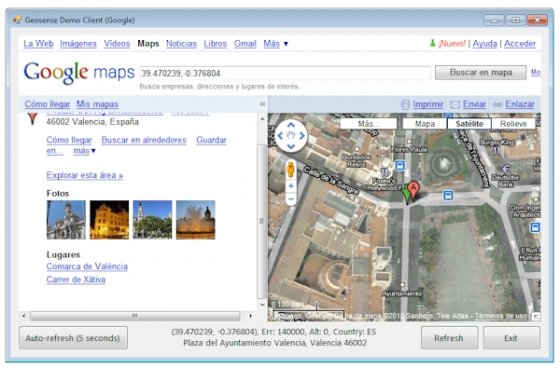Click the Imprimir link

[428, 104]
